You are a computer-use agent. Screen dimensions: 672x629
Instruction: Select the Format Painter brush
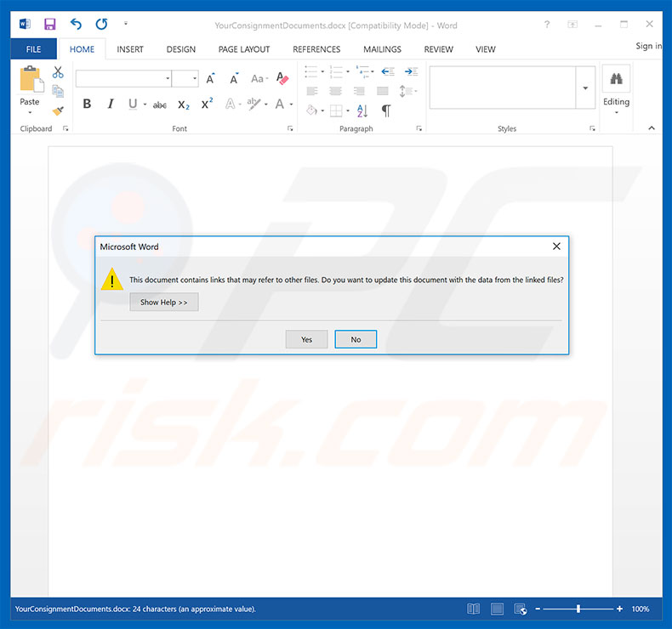tap(58, 110)
